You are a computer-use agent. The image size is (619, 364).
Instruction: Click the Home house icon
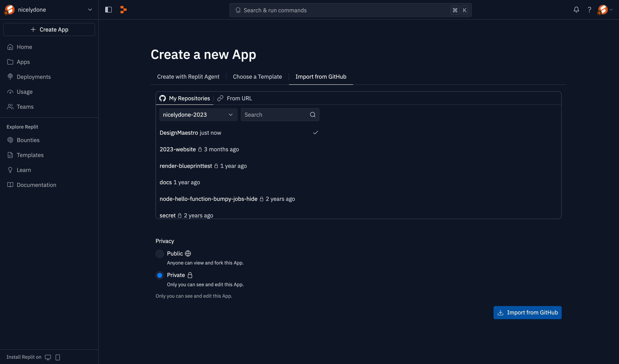click(x=10, y=47)
